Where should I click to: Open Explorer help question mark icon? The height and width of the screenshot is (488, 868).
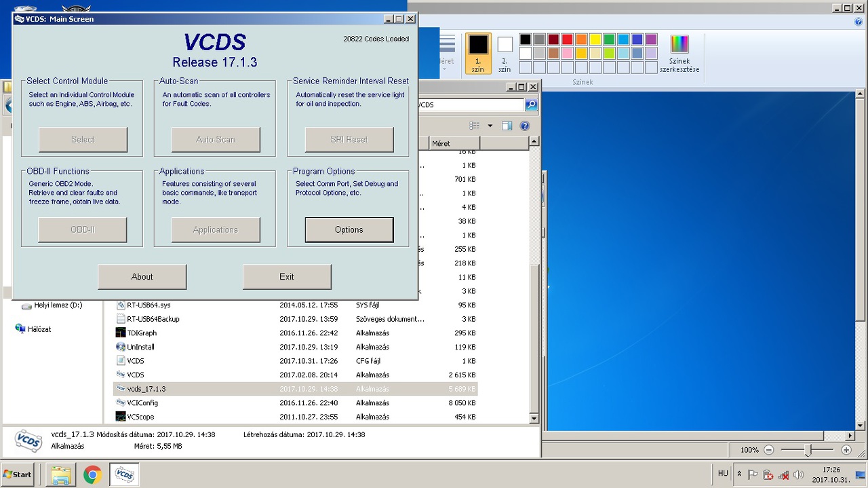pos(524,126)
